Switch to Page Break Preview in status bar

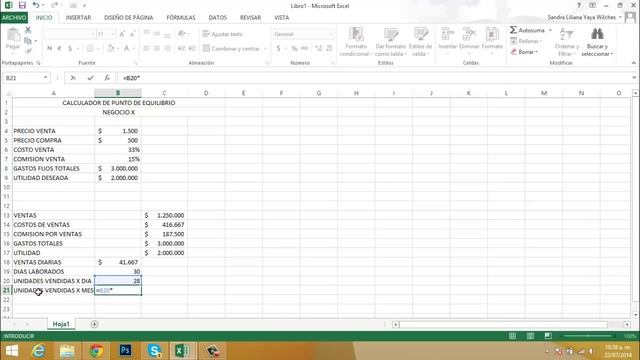point(548,336)
